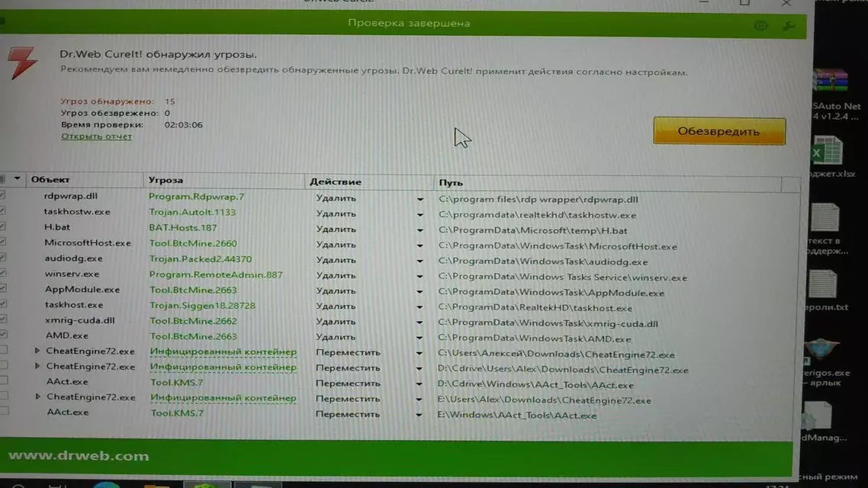
Task: Open action dropdown for H.bat
Action: (420, 230)
